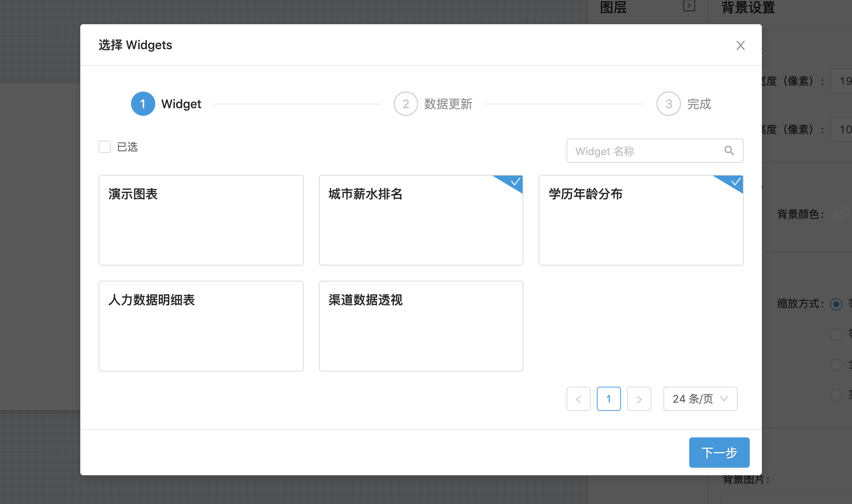This screenshot has width=852, height=504.
Task: Toggle the 已选 checkbox
Action: pos(105,147)
